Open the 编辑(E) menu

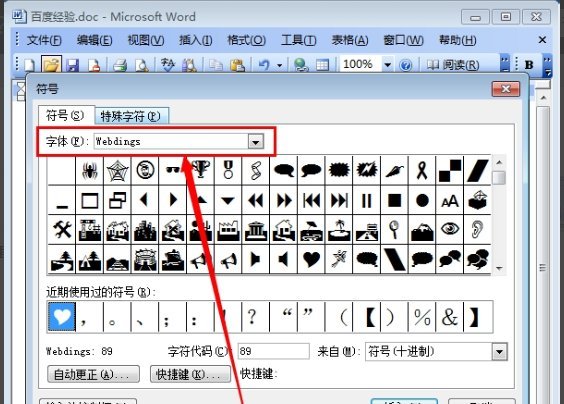(95, 40)
